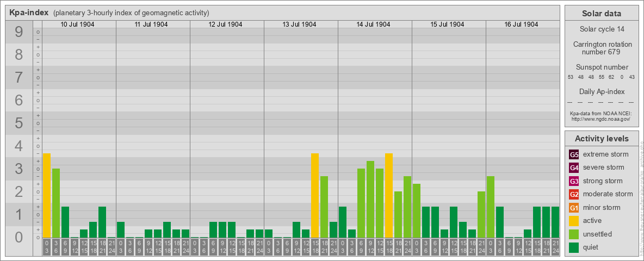Click the 15-18 time slot label under 13 Jul
Screen dimensions: 644x261
[315, 247]
